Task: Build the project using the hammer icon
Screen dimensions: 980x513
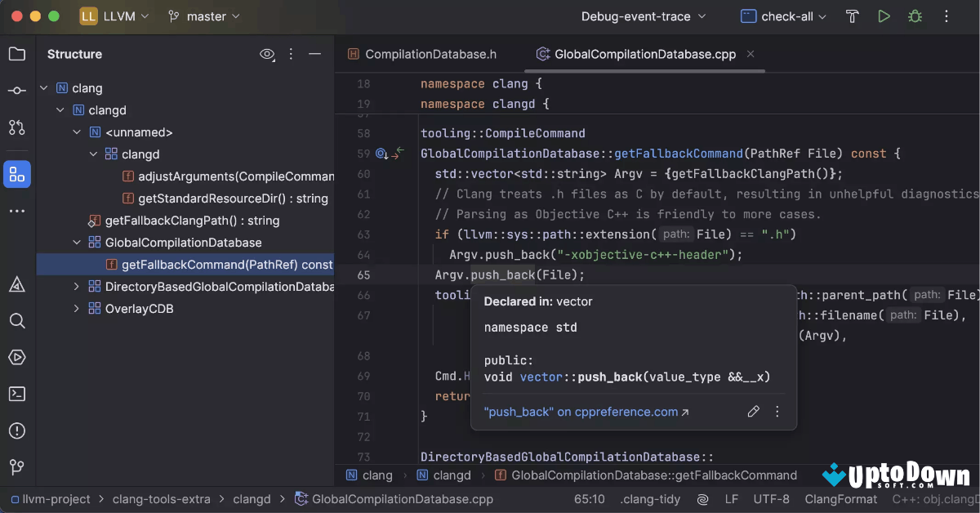Action: click(x=852, y=16)
